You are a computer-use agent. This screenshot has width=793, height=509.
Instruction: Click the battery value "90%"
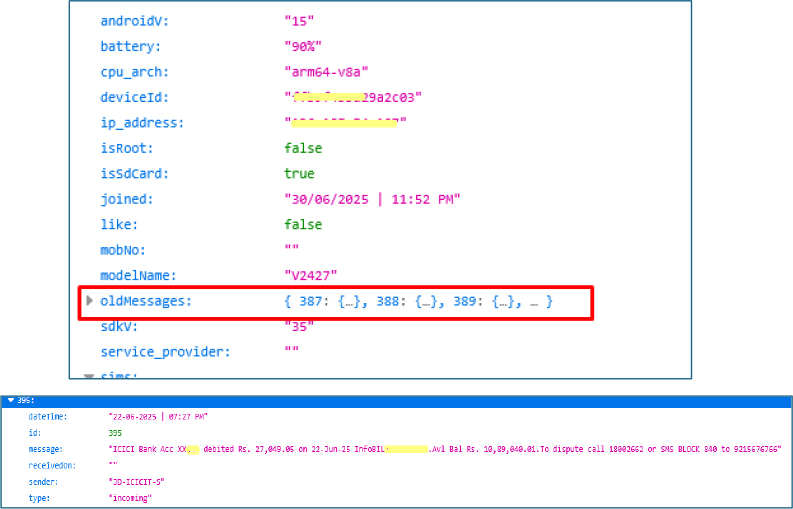(x=303, y=46)
